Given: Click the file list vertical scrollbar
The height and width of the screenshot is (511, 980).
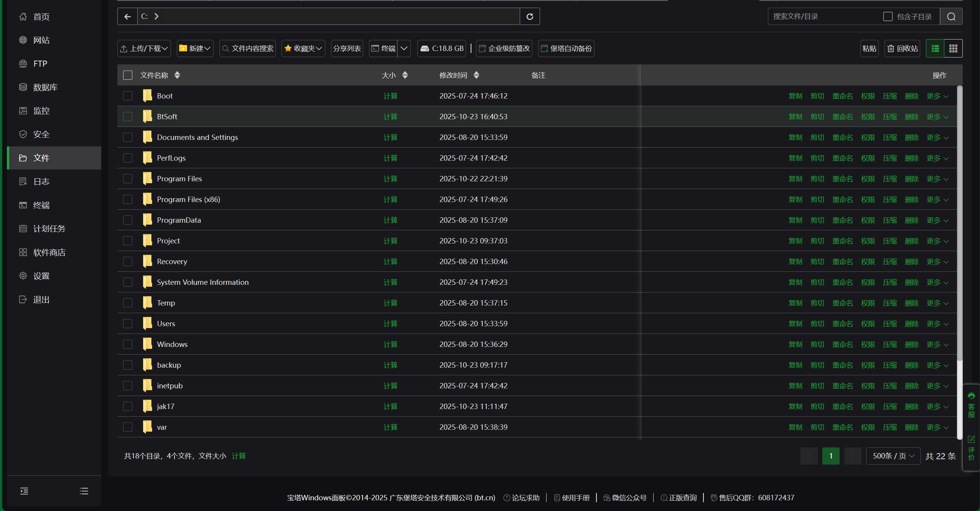Looking at the screenshot, I should (959, 222).
